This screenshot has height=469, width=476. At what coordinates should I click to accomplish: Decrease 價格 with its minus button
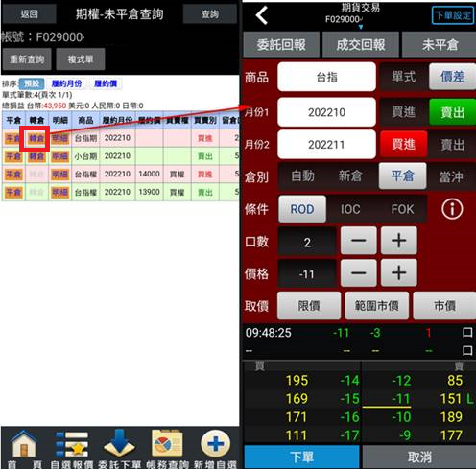pyautogui.click(x=358, y=272)
